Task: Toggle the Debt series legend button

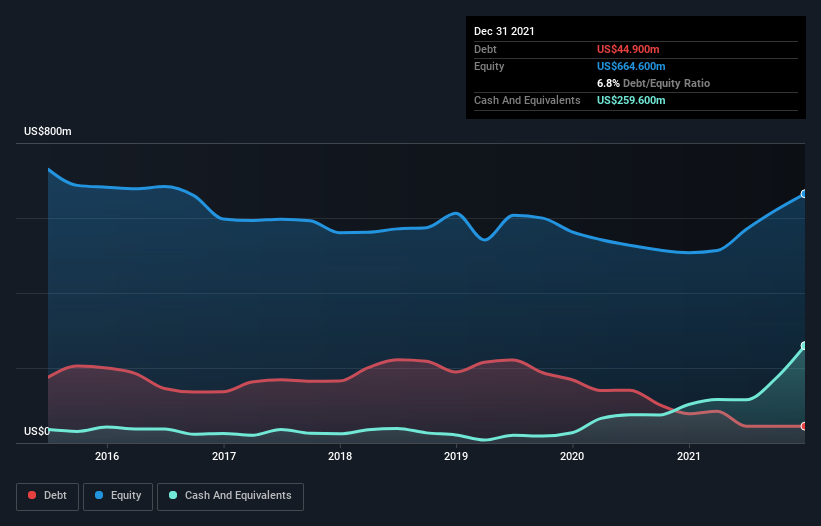Action: pos(48,496)
